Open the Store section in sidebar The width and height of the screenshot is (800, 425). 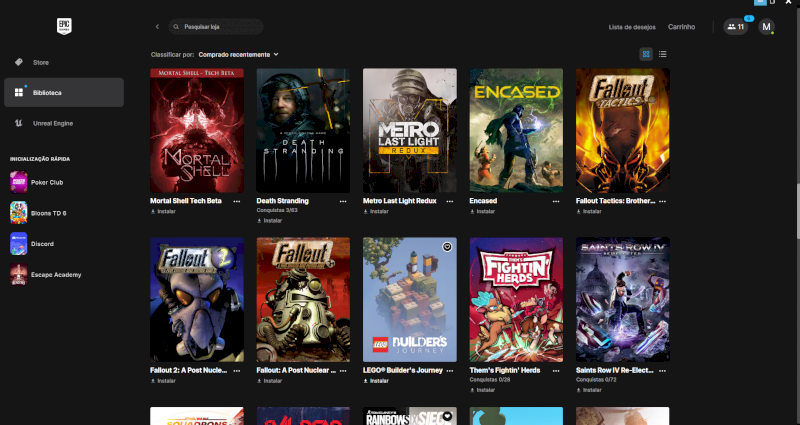(40, 62)
